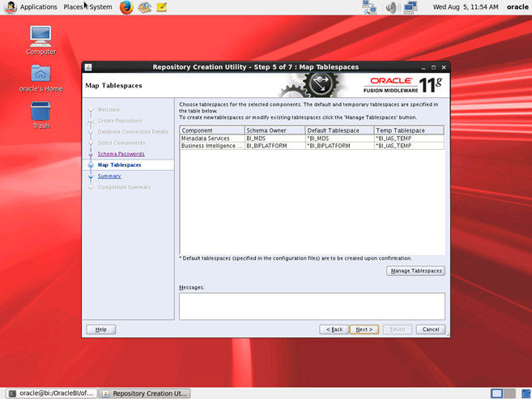Screen dimensions: 532x399
Task: Click BI_BIPLATFORM schema owner cell
Action: tap(275, 146)
